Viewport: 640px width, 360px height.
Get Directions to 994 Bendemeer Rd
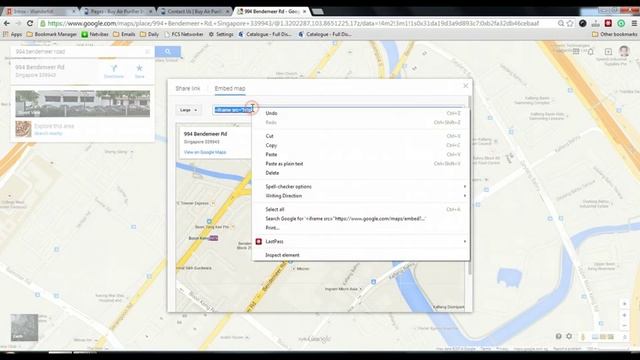tap(113, 71)
